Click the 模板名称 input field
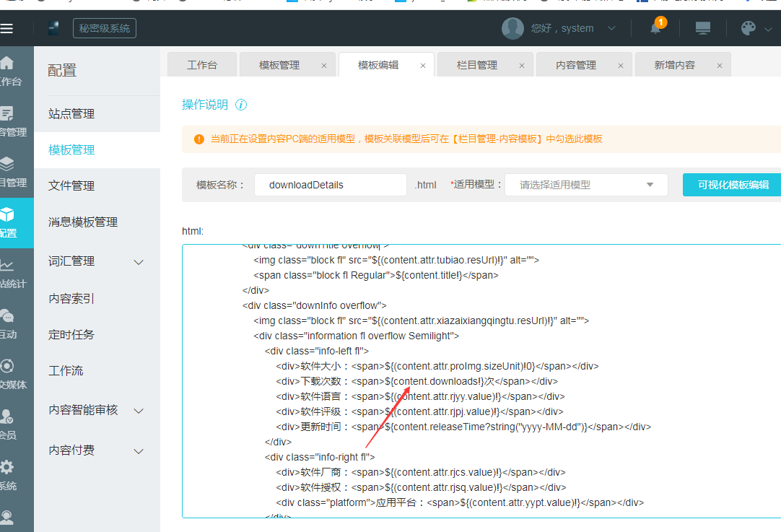This screenshot has width=781, height=532. [x=331, y=185]
